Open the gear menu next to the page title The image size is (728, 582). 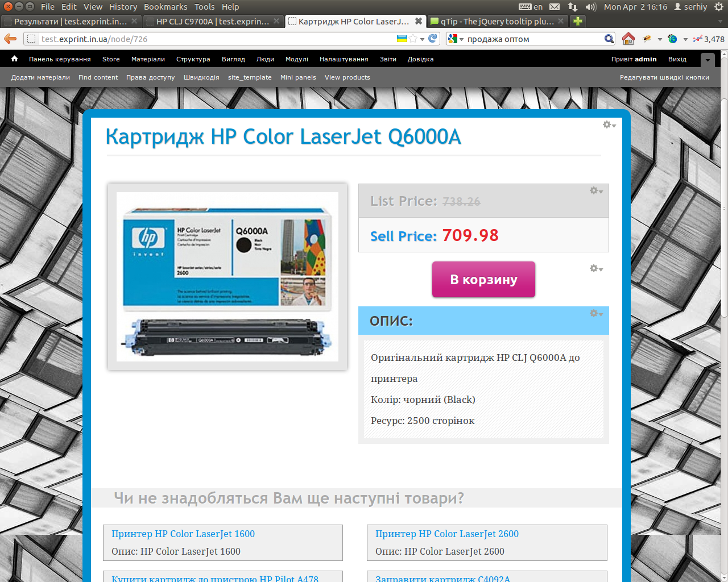point(609,124)
